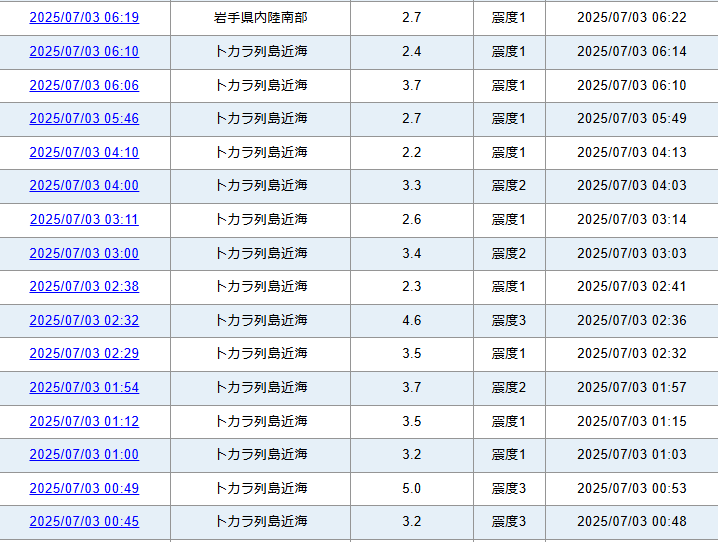Click トカラ列島近海 in the 06:10 row

coord(261,51)
